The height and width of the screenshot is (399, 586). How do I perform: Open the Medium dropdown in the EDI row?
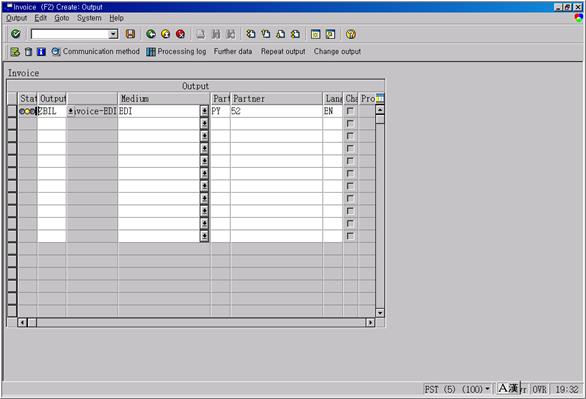(x=204, y=111)
